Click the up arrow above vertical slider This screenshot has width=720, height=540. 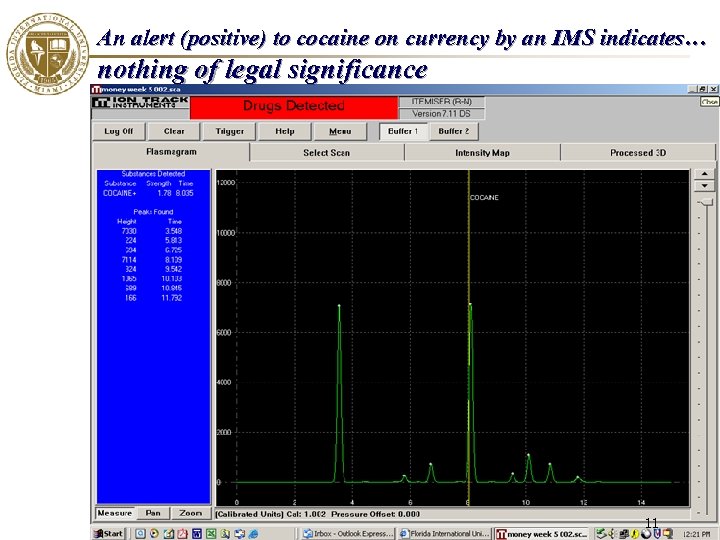click(705, 173)
